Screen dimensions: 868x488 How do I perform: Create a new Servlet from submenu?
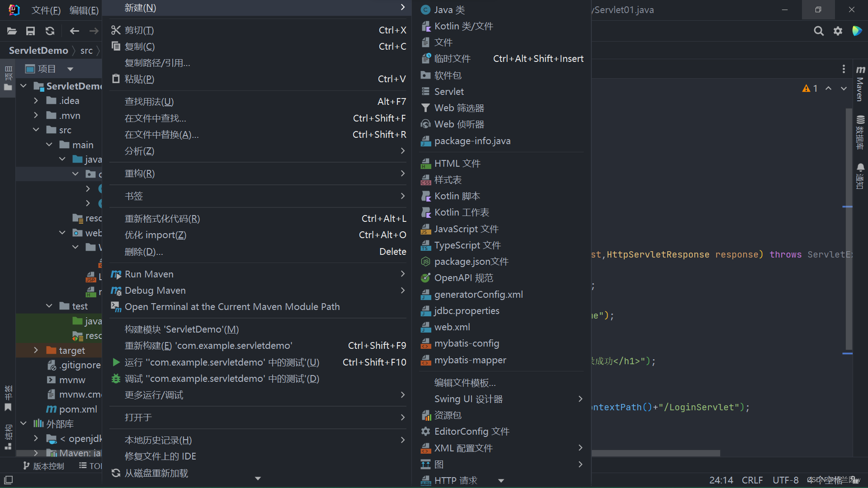click(502, 92)
